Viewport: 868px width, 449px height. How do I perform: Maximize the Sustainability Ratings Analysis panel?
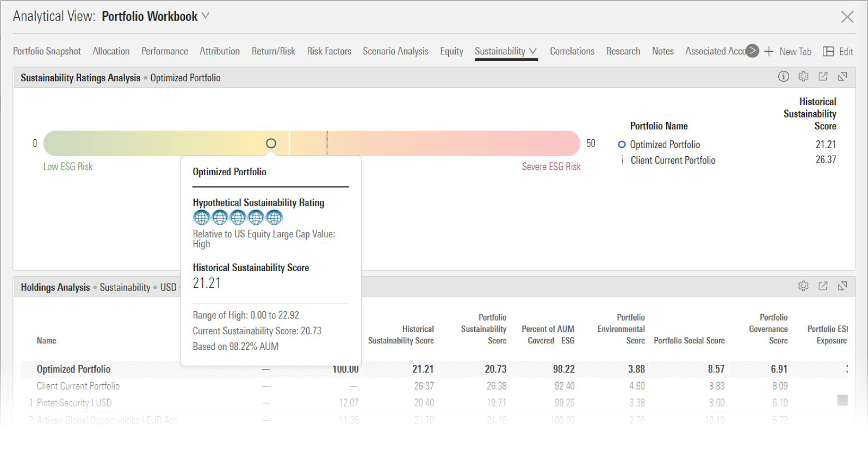point(842,77)
